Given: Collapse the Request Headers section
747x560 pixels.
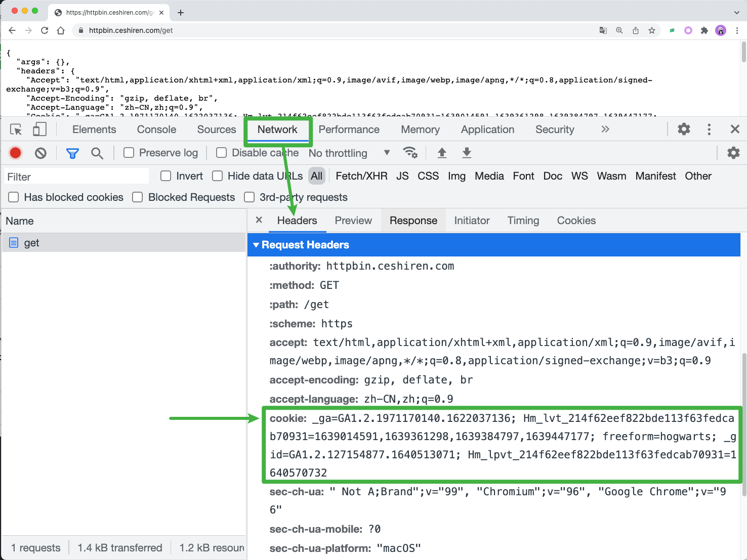Looking at the screenshot, I should pos(256,245).
